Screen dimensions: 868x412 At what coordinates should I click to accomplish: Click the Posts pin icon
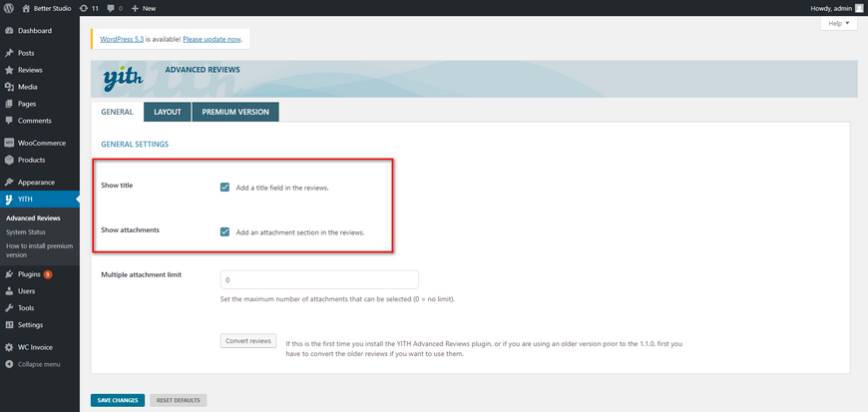9,53
